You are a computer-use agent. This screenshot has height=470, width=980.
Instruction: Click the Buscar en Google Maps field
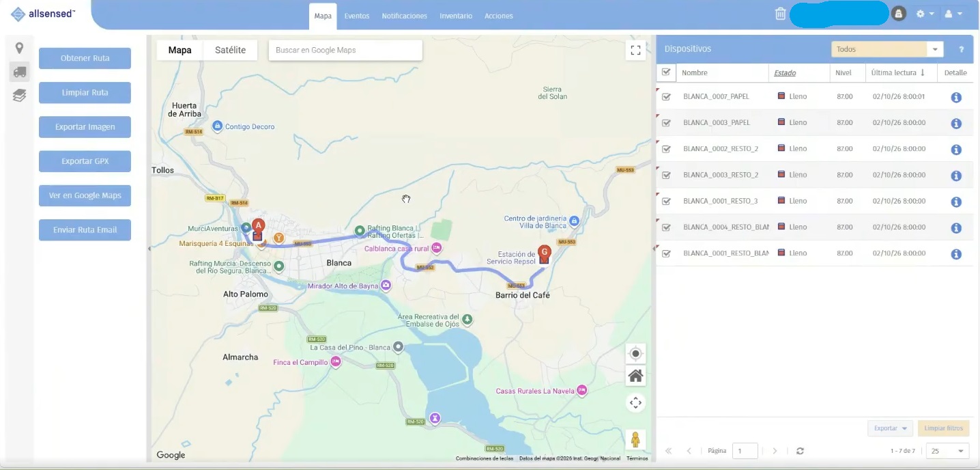(x=345, y=50)
